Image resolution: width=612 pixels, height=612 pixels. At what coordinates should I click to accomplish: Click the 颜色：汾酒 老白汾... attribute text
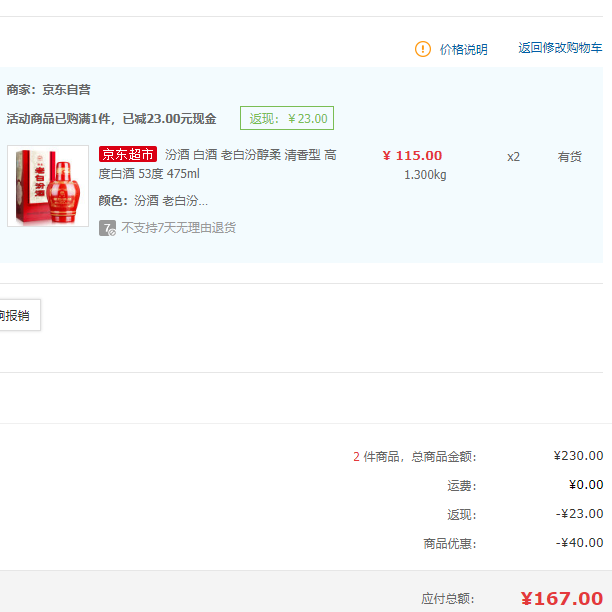point(153,201)
